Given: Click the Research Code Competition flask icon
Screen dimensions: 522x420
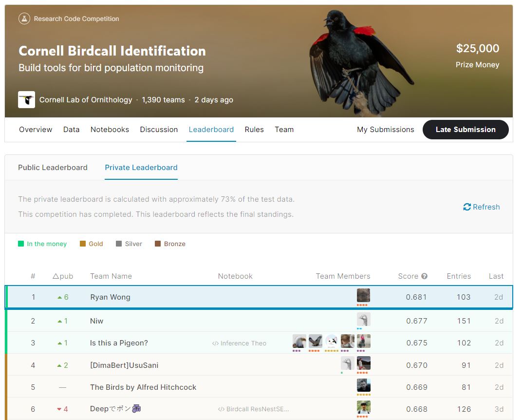Looking at the screenshot, I should coord(24,19).
